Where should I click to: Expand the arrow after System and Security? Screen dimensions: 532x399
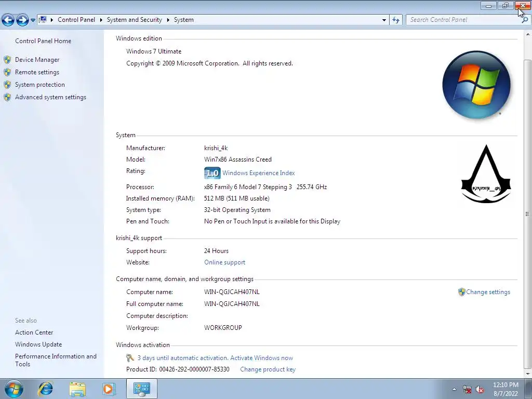[x=168, y=20]
